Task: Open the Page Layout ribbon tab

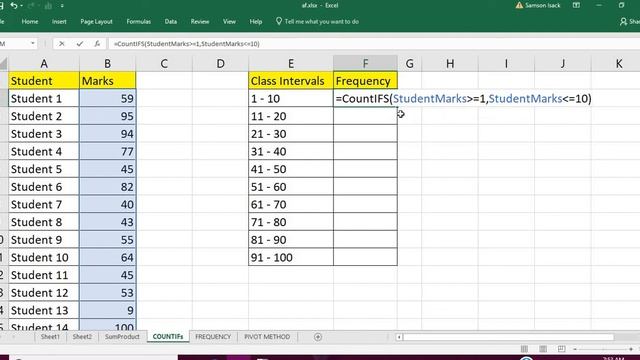Action: coord(96,22)
